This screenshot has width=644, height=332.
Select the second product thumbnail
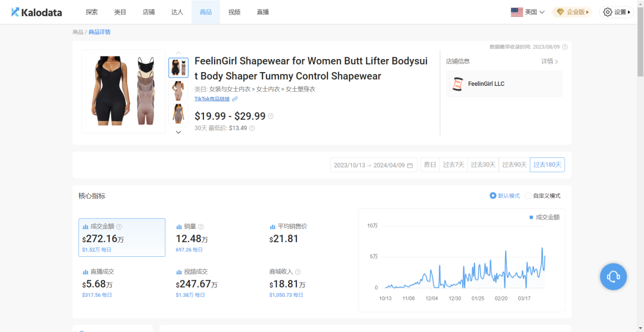click(x=178, y=91)
